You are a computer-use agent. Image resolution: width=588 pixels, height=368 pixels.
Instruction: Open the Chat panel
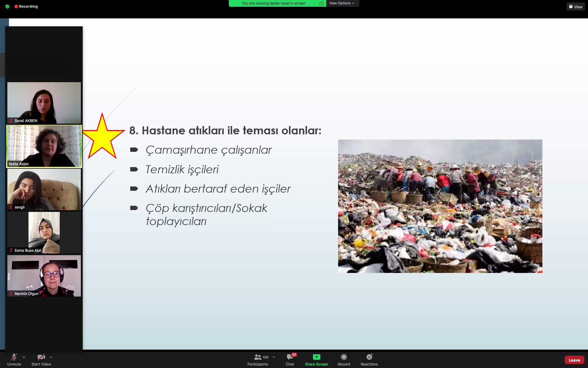coord(290,360)
